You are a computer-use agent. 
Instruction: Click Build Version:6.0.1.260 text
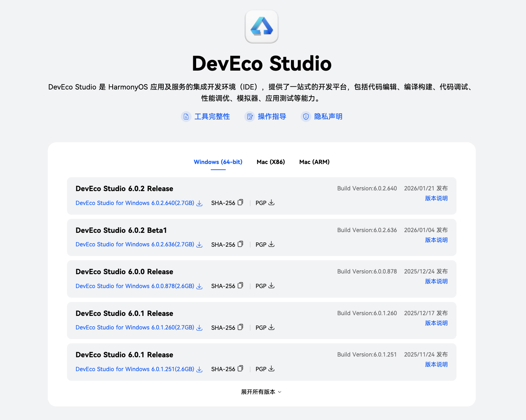tap(367, 313)
